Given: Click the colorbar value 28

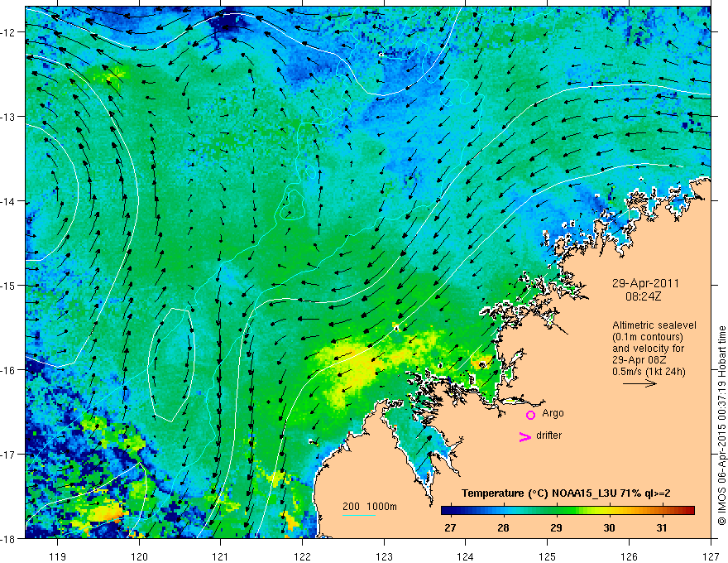Looking at the screenshot, I should pyautogui.click(x=503, y=527).
